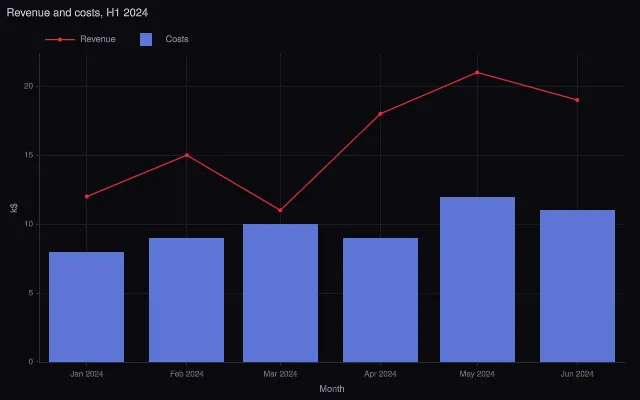
Task: Select the Mar 2024 costs bar
Action: point(280,293)
